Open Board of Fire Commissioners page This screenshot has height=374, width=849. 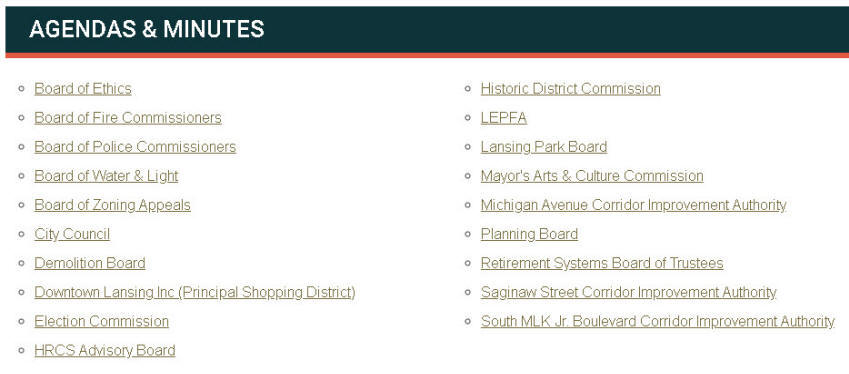tap(128, 118)
